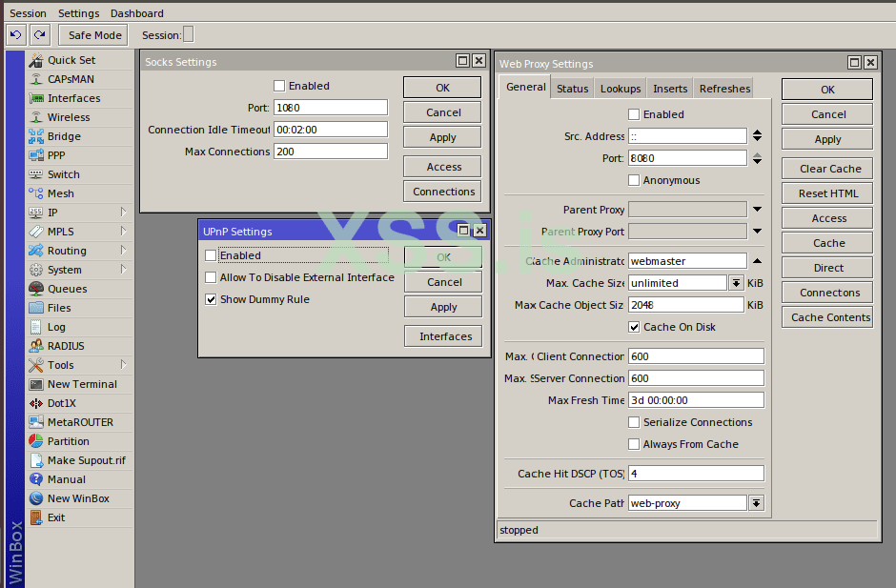The width and height of the screenshot is (896, 588).
Task: Open the RADIUS sidebar item
Action: point(80,346)
